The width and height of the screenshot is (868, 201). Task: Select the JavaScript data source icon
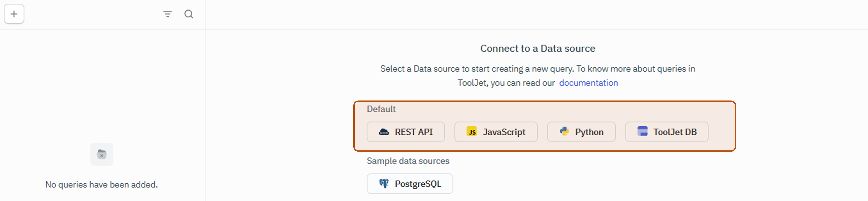pos(472,132)
